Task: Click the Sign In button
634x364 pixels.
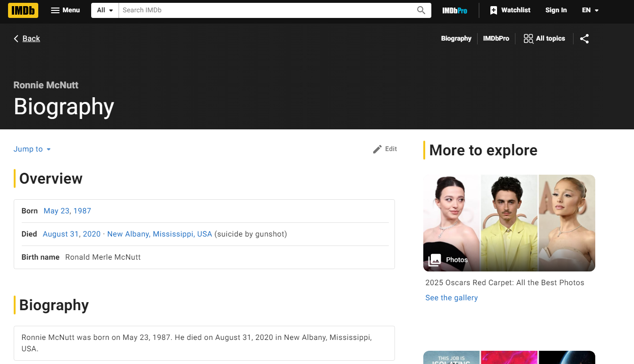Action: (x=556, y=10)
